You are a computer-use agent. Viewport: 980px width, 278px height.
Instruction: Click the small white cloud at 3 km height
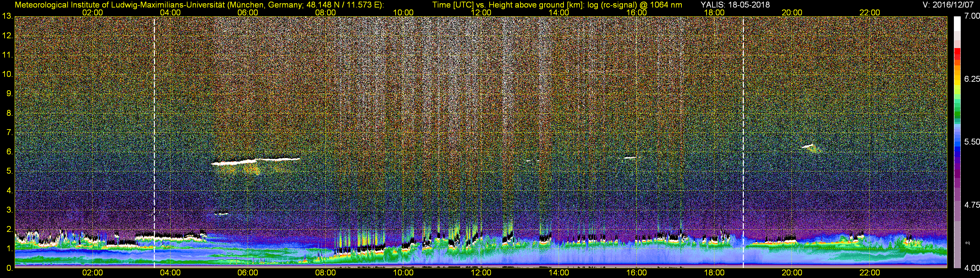click(x=221, y=214)
